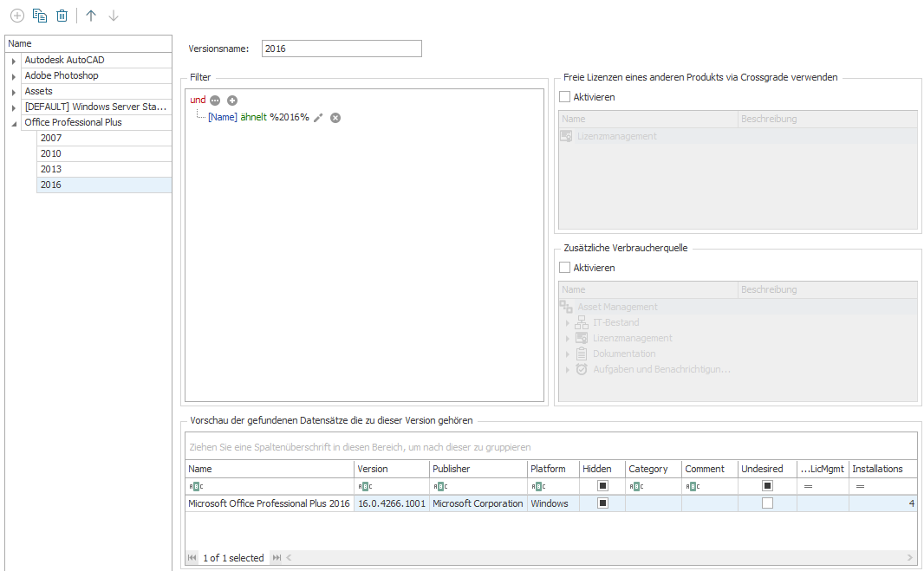Expand the Adobe Photoshop tree node
This screenshot has height=571, width=924.
point(14,76)
